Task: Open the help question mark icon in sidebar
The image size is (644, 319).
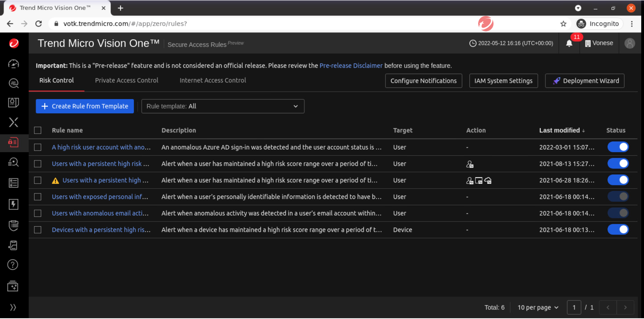Action: pos(13,265)
